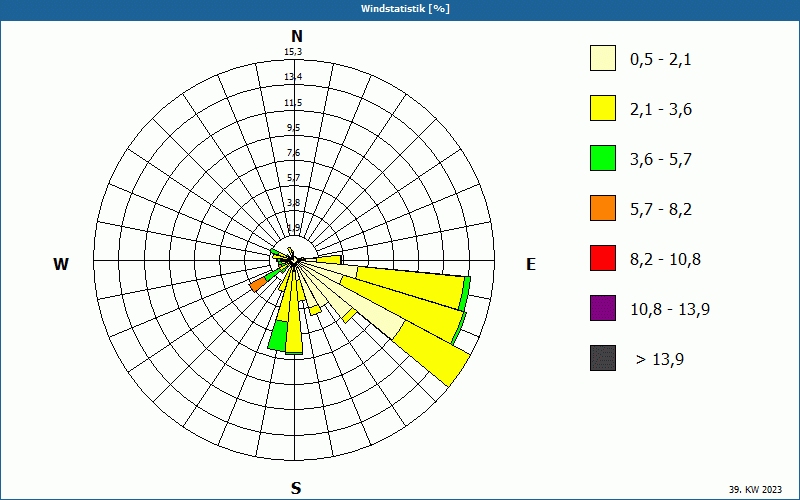Click the legend text 8,2 - 10,8

click(x=666, y=260)
